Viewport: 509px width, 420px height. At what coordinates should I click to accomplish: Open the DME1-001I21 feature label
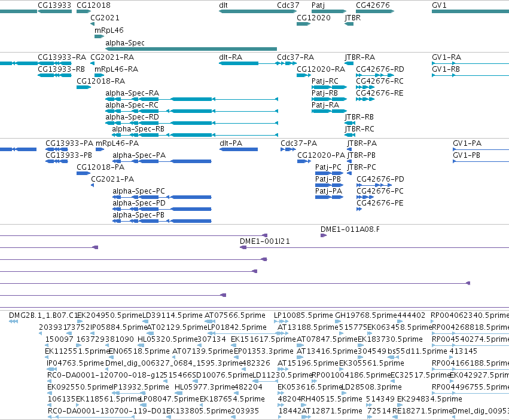coord(264,241)
